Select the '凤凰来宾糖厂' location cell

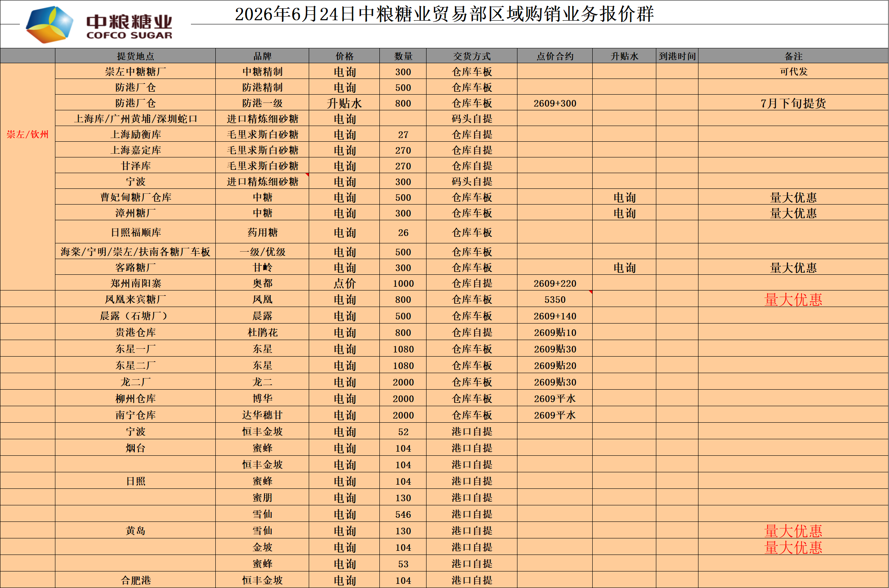pos(135,299)
